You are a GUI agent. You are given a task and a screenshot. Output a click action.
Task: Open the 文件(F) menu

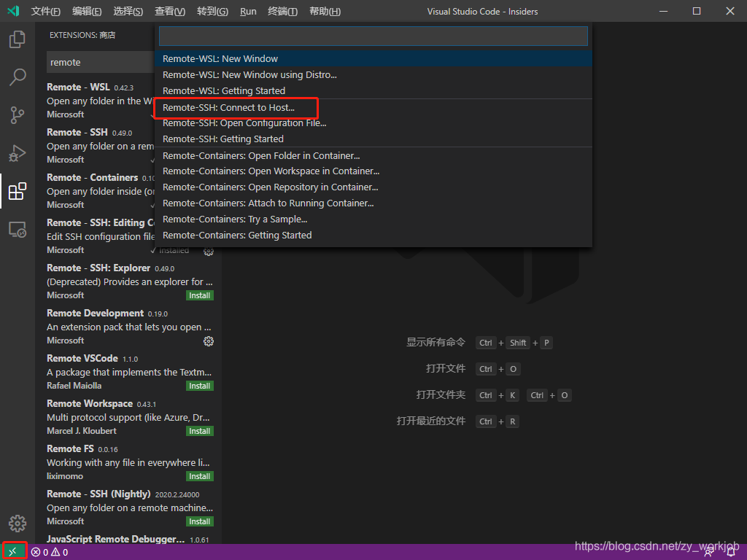[45, 12]
